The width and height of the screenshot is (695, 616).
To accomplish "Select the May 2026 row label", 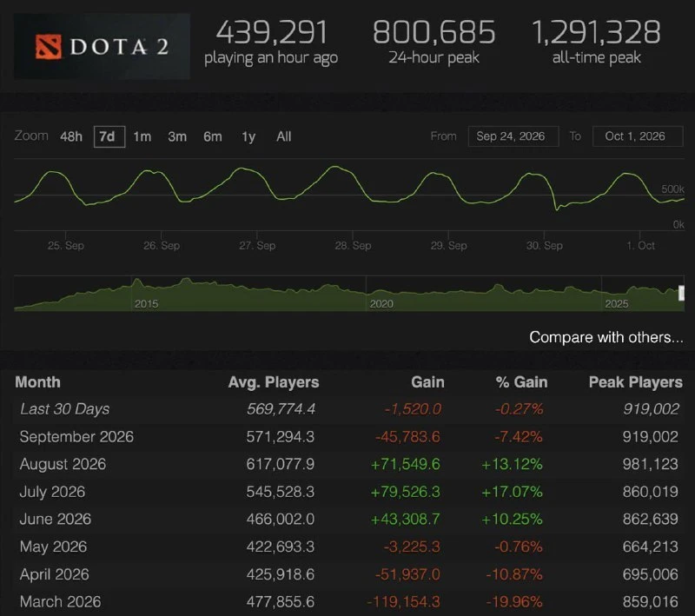I will pyautogui.click(x=53, y=546).
